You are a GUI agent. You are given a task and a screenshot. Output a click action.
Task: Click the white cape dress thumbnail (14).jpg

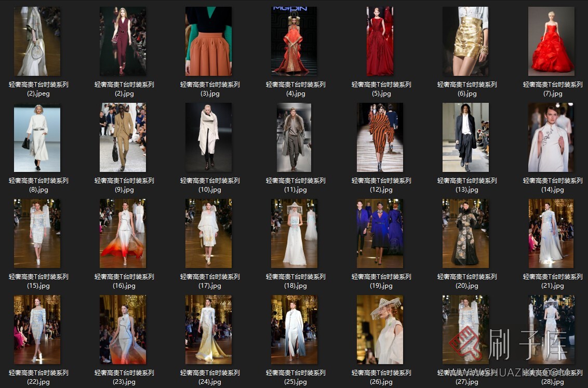pyautogui.click(x=551, y=138)
